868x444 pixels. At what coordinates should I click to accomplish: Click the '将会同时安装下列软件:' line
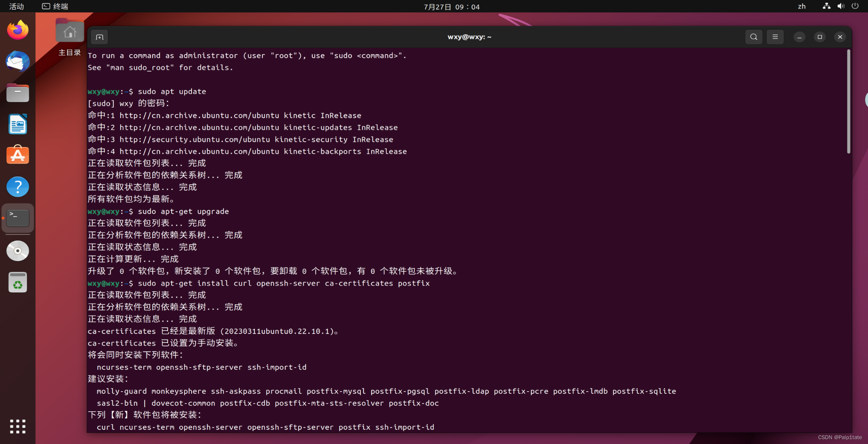pyautogui.click(x=136, y=355)
